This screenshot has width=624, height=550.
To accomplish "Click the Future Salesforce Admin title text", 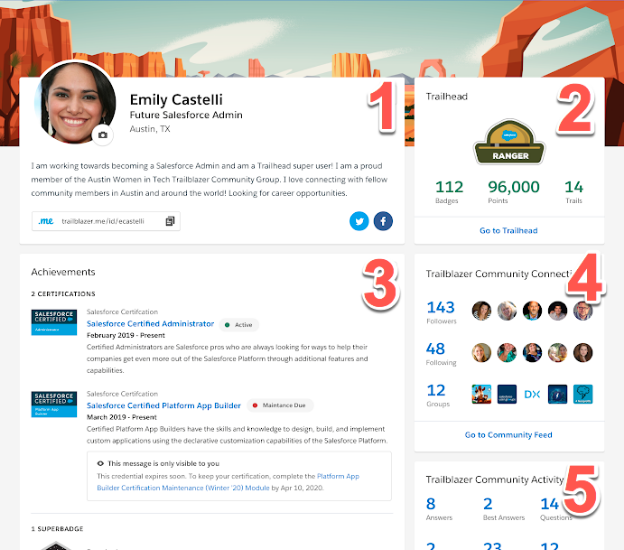I will 186,115.
